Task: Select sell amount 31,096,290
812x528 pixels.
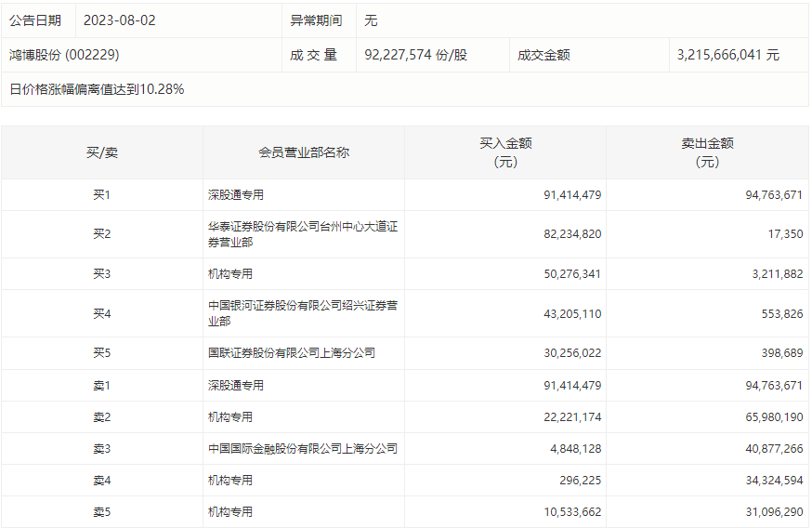Action: pyautogui.click(x=774, y=512)
